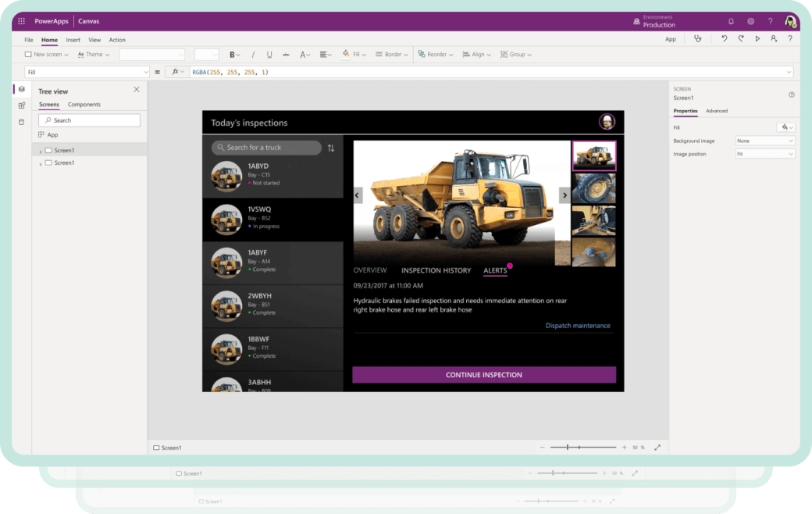Expand the first Screen1 tree item

[x=41, y=151]
